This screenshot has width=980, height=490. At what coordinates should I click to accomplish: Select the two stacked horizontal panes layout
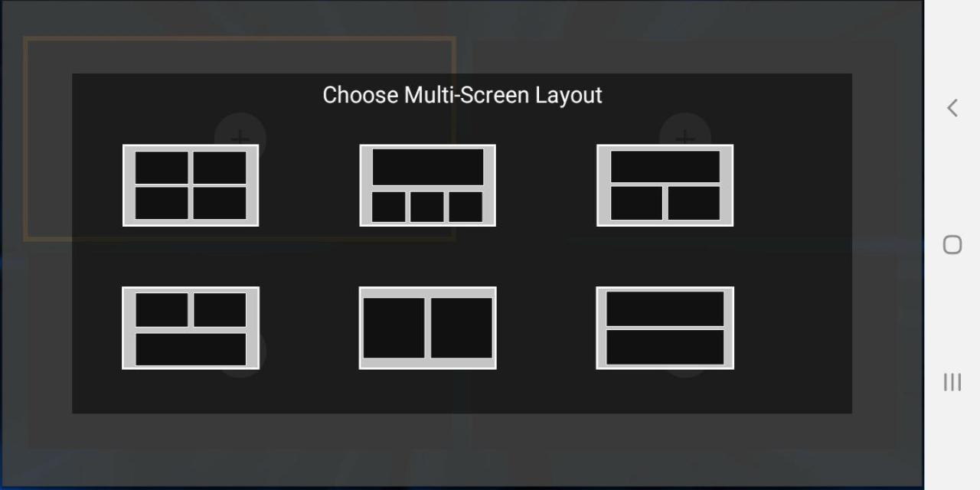pyautogui.click(x=665, y=328)
